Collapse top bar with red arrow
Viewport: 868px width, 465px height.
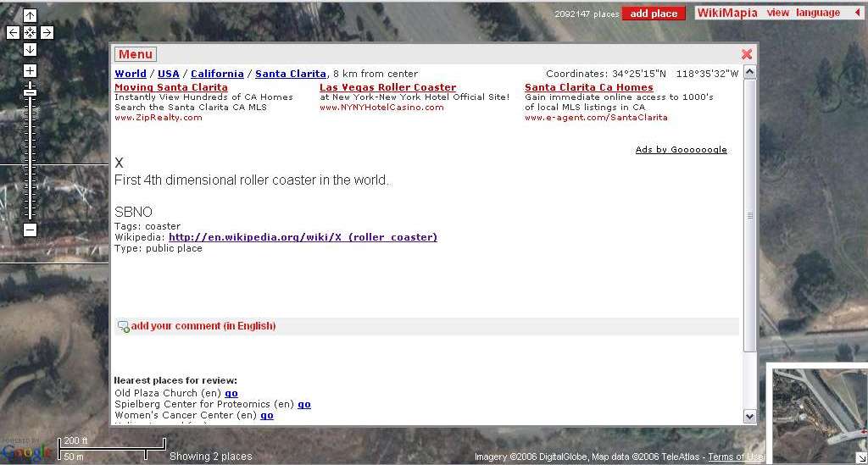pyautogui.click(x=858, y=13)
